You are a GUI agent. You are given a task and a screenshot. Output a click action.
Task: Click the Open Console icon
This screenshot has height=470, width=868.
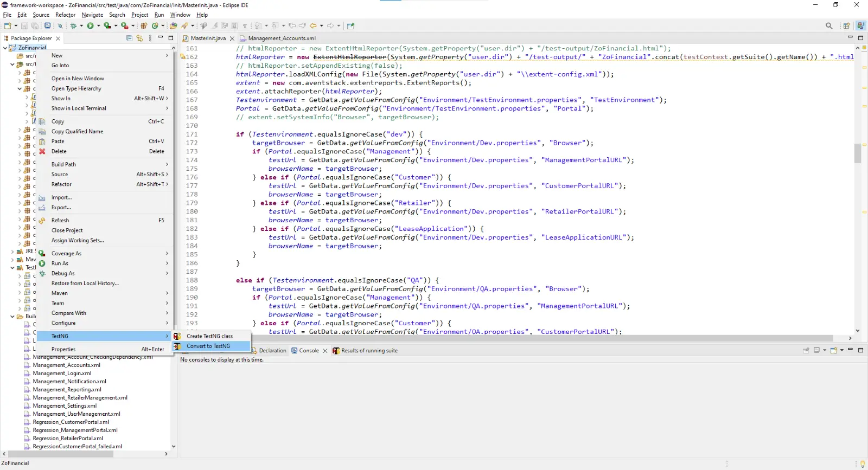click(x=834, y=350)
